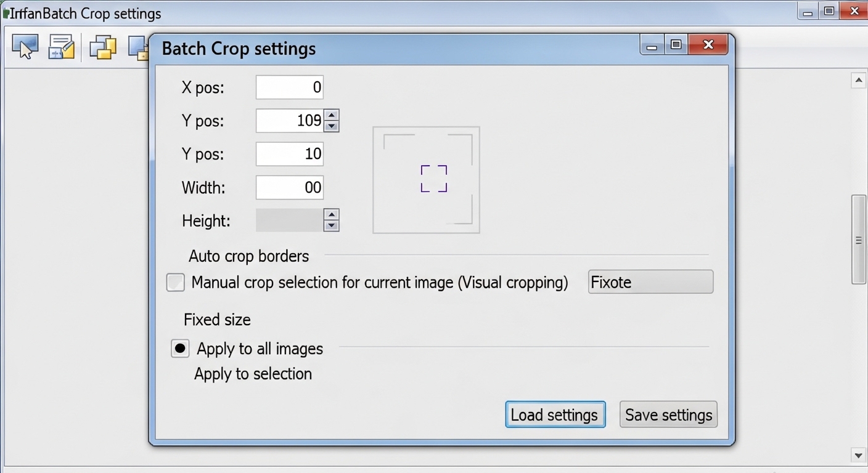Enable Manual crop selection checkbox
This screenshot has height=473, width=868.
click(x=176, y=283)
